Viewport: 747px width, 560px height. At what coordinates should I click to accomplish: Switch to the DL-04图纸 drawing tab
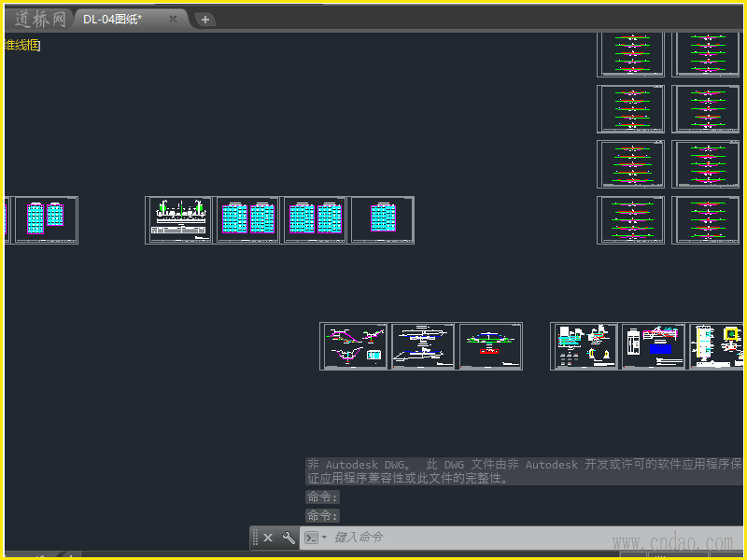click(112, 19)
